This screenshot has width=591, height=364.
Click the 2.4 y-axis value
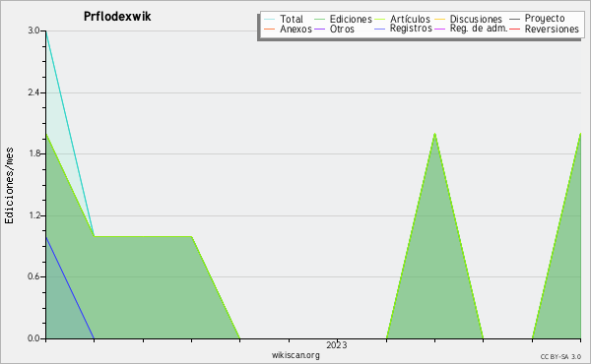(x=33, y=92)
